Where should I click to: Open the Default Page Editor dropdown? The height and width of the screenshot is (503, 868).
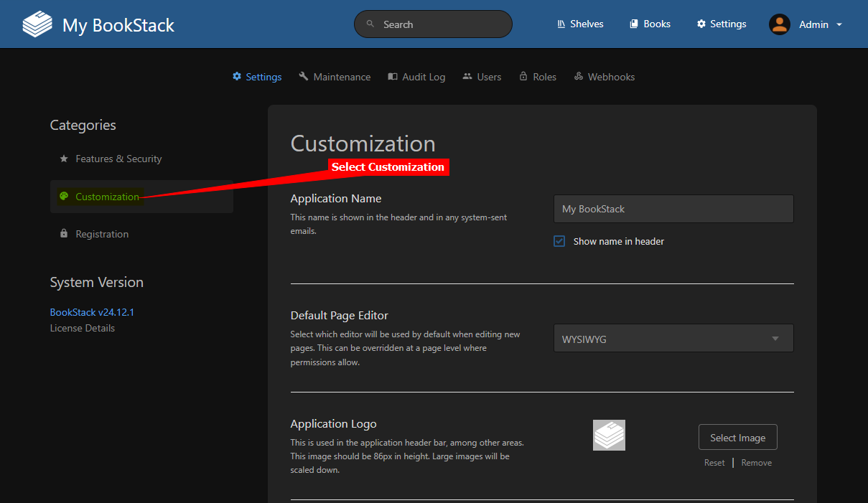point(673,339)
